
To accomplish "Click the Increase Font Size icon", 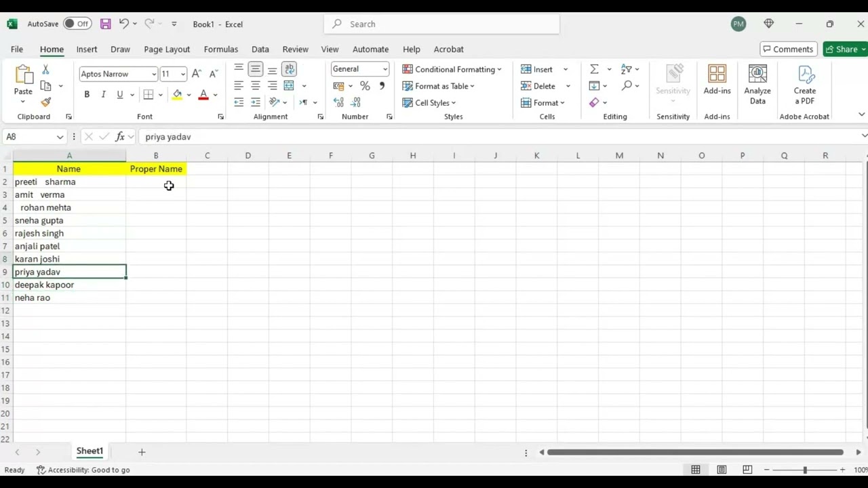I will click(196, 74).
